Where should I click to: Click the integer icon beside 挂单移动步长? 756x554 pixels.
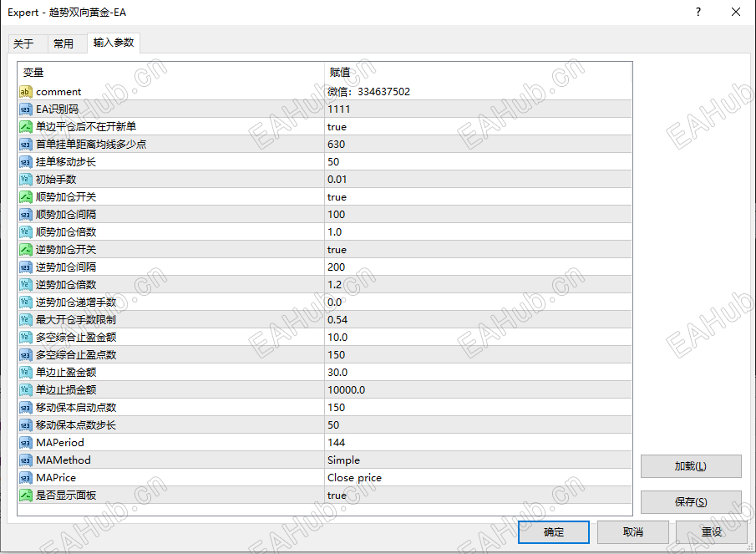tap(26, 162)
